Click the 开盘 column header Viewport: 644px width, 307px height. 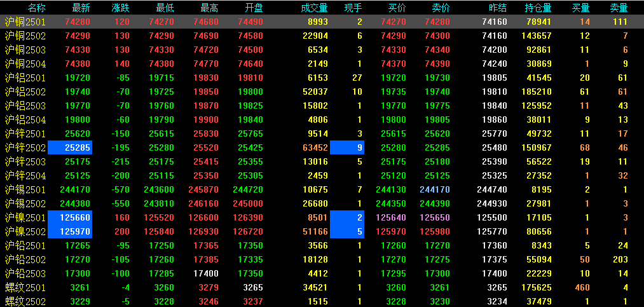click(254, 8)
